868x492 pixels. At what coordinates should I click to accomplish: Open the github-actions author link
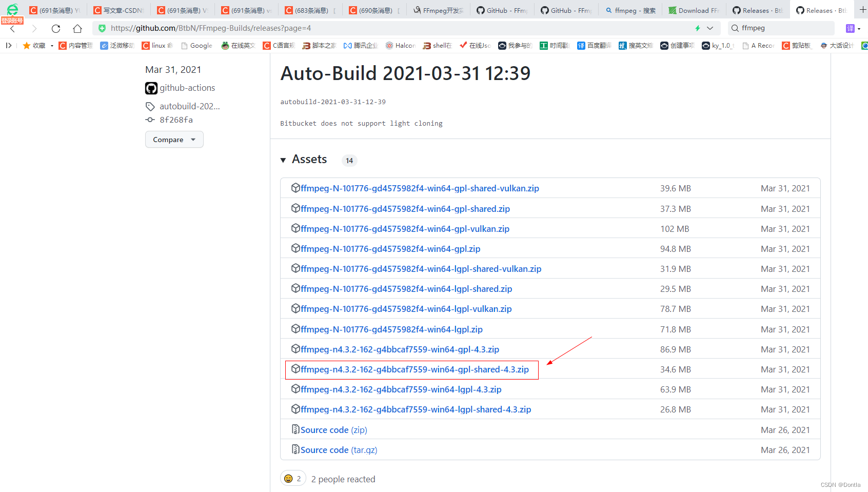point(187,88)
